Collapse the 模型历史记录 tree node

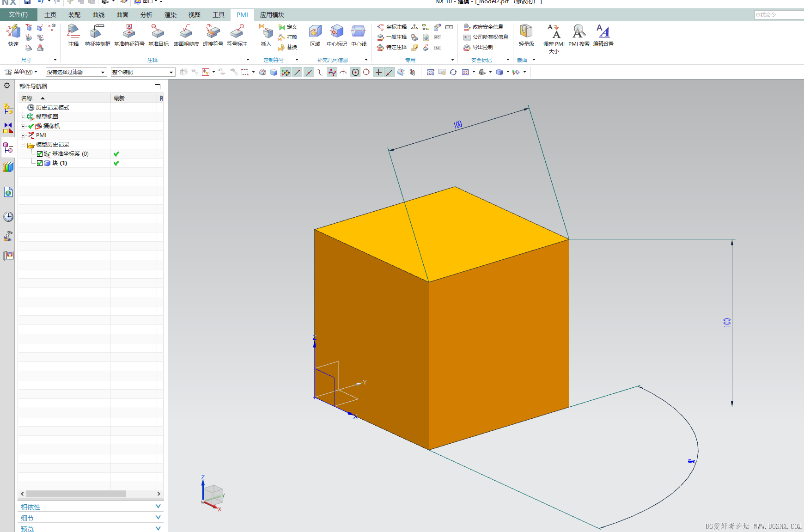[23, 145]
